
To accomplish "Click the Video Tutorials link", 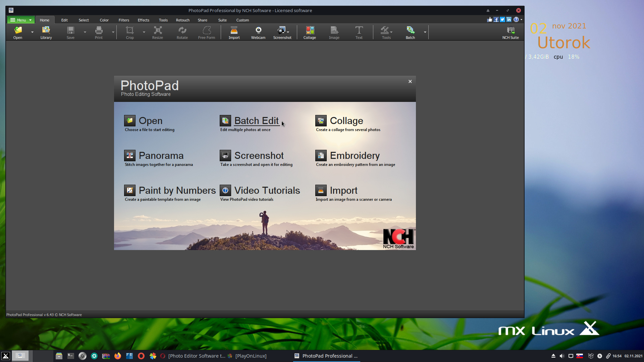I will [267, 190].
